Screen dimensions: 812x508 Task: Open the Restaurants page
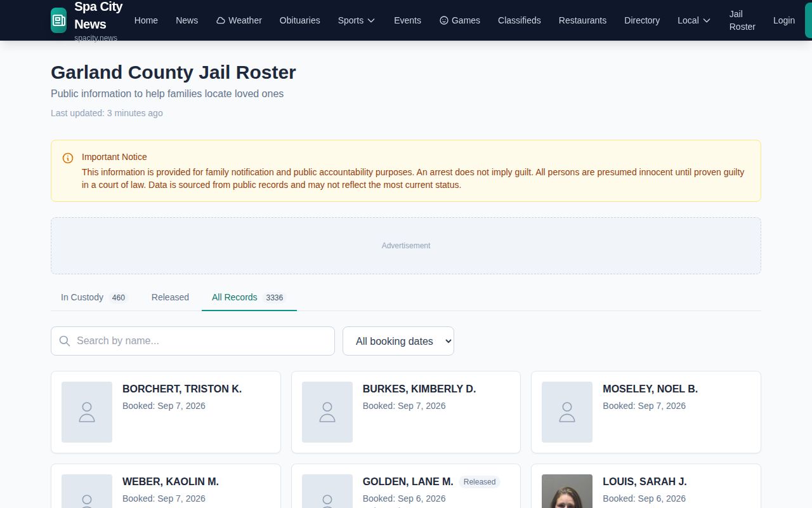[x=582, y=20]
